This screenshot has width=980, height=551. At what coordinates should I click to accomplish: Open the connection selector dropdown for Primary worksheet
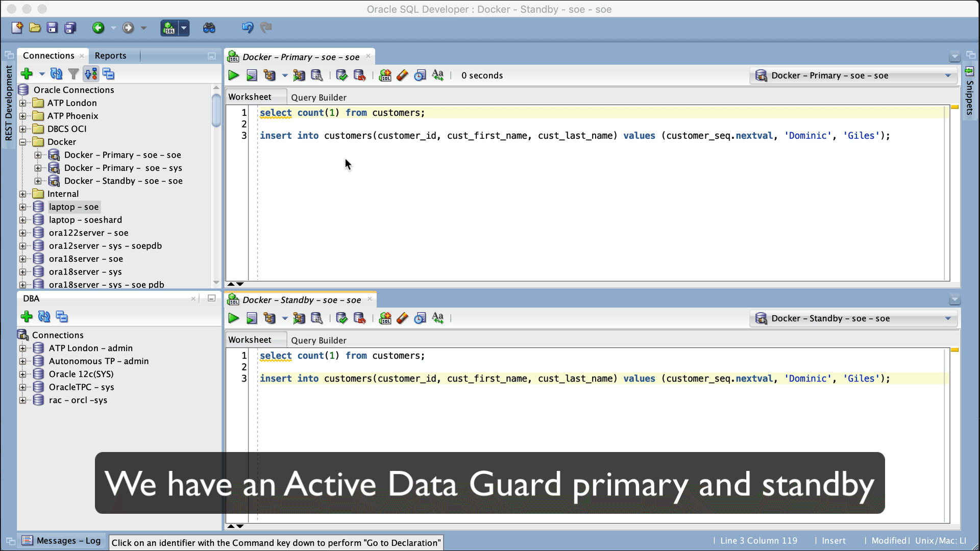click(947, 75)
